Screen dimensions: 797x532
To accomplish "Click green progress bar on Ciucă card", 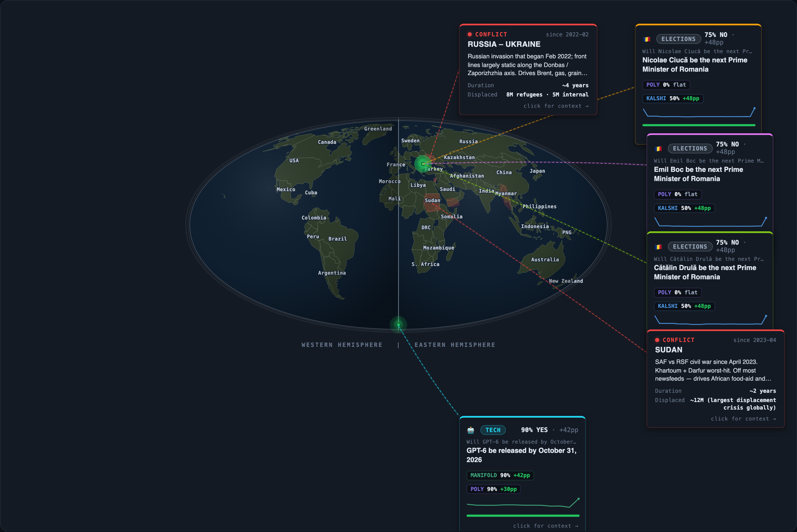I will (x=699, y=125).
